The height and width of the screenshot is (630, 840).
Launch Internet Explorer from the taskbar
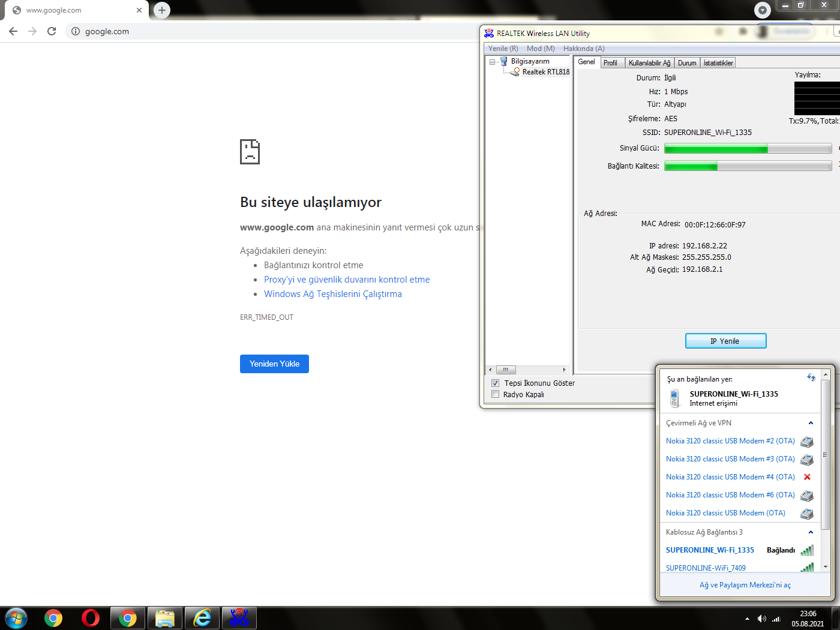(x=202, y=618)
